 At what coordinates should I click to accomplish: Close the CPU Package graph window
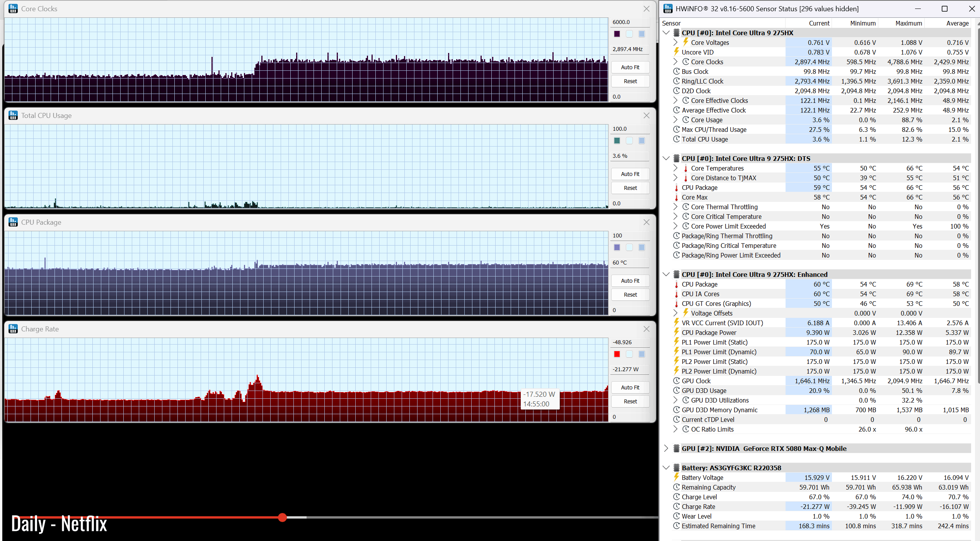[x=646, y=222]
